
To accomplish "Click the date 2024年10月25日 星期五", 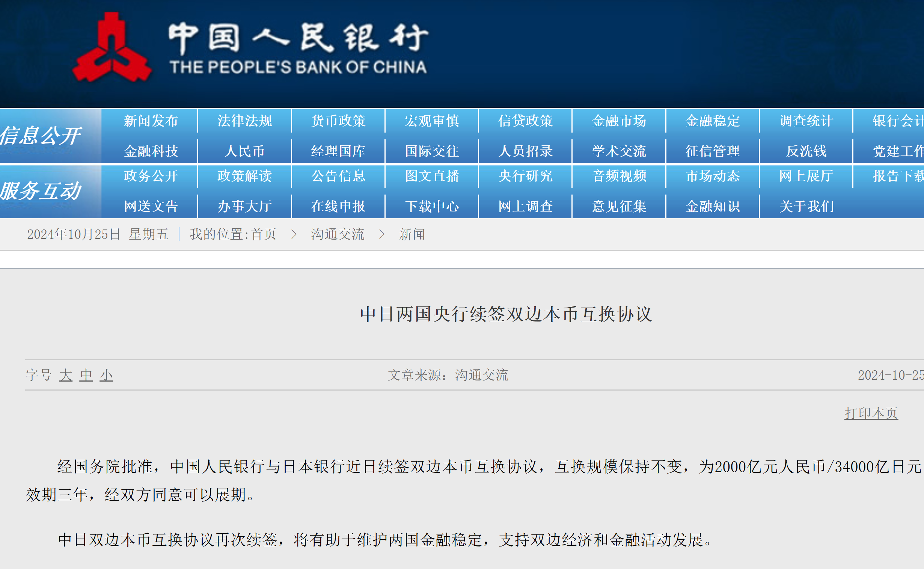I will pyautogui.click(x=98, y=234).
